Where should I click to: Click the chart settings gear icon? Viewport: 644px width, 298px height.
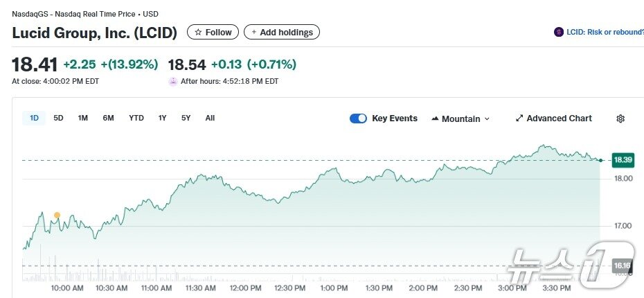(x=620, y=119)
